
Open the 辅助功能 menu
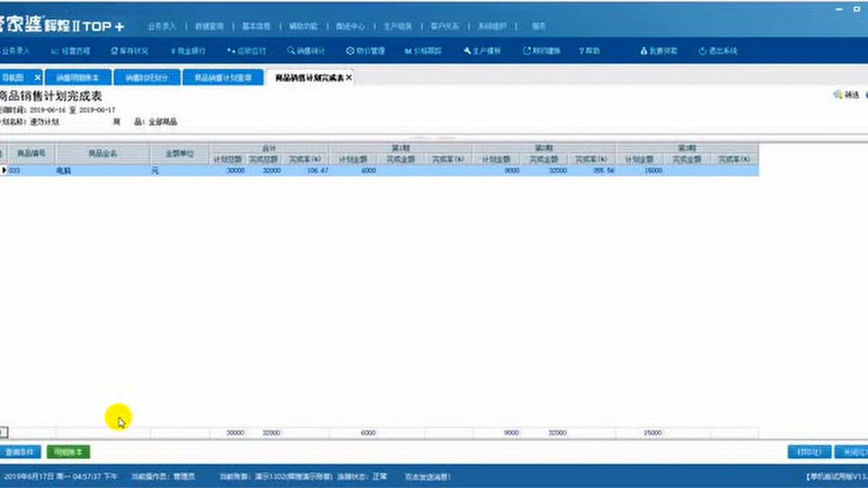coord(303,26)
